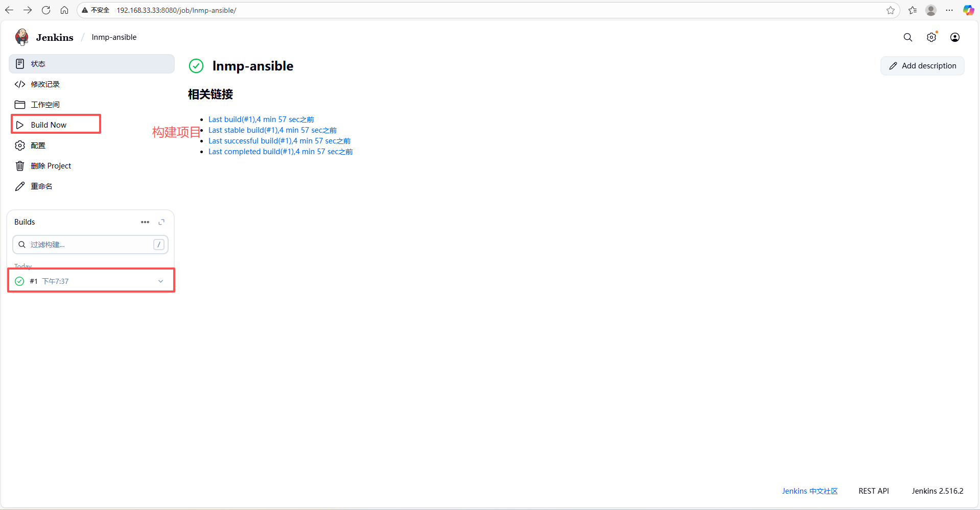Expand the Builds panel with the expand icon

[x=161, y=222]
